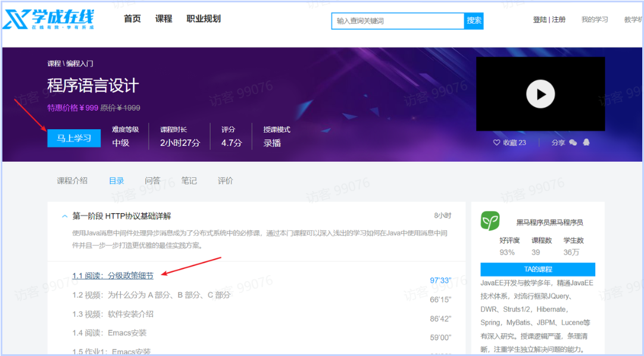Click the 好评度 93% stat
Screen dimensions: 644x356
(x=509, y=246)
